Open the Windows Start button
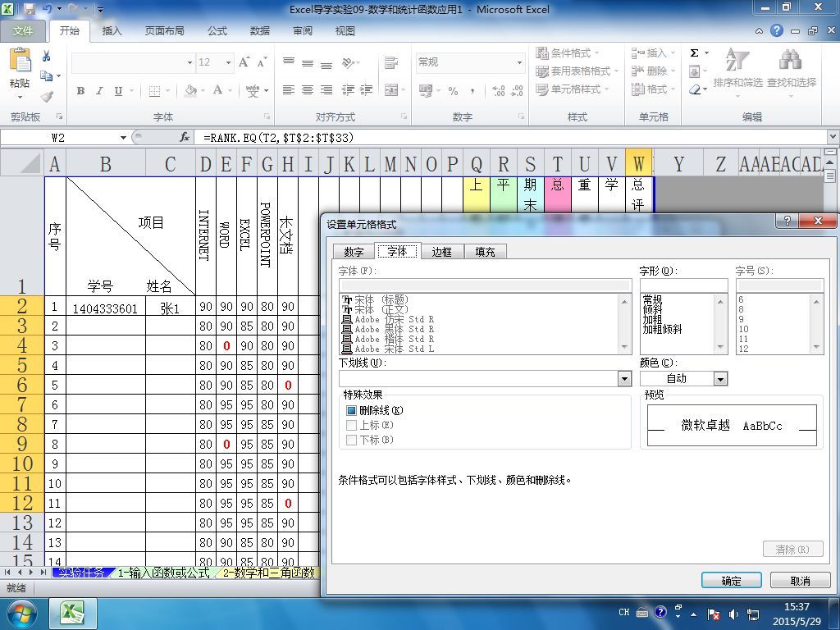 21,613
